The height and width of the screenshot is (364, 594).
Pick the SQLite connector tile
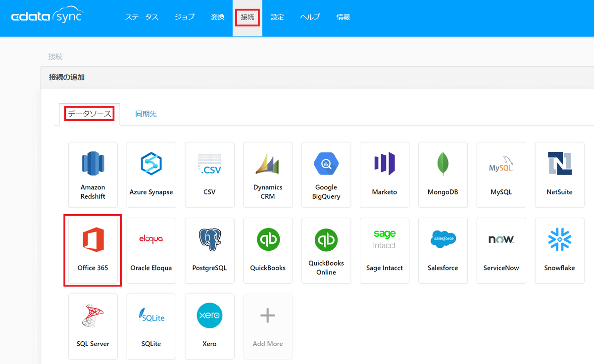click(x=151, y=326)
